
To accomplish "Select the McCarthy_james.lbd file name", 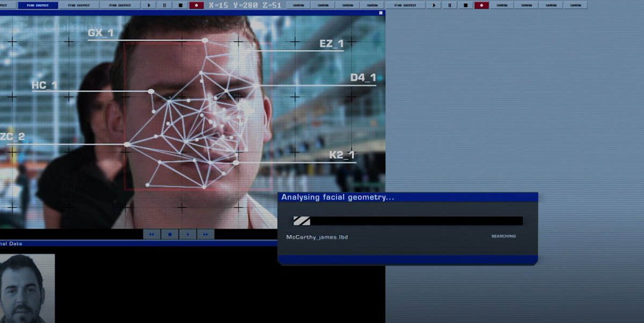I will [317, 236].
